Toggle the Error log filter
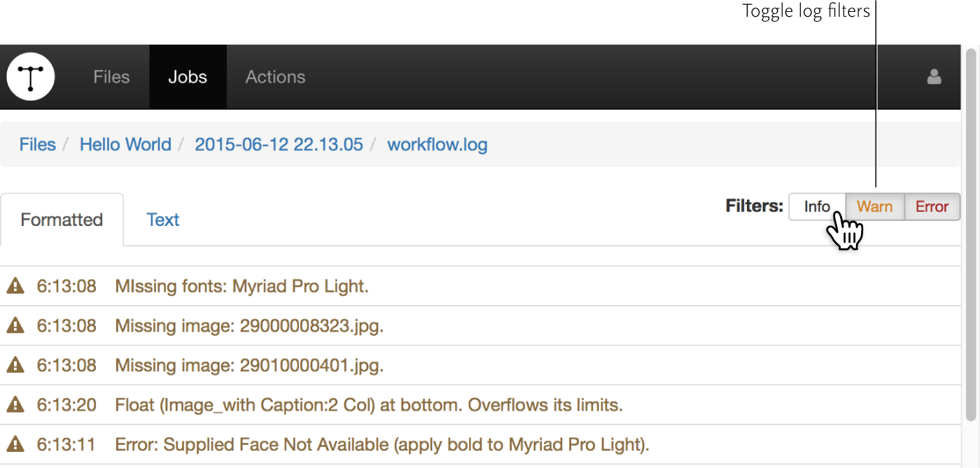 (x=932, y=206)
